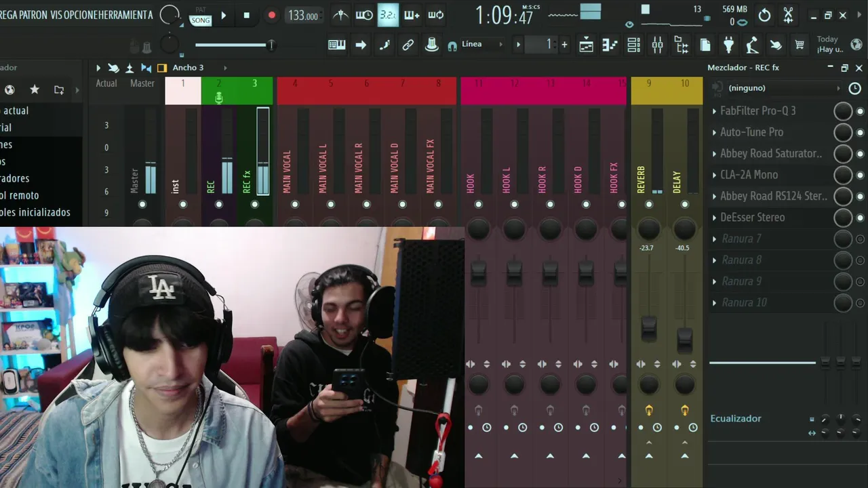Viewport: 868px width, 488px height.
Task: Toggle the magnet snap icon
Action: (x=452, y=46)
